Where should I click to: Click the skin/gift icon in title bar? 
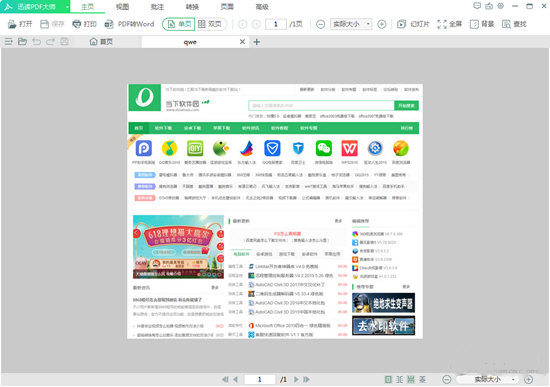tap(489, 6)
